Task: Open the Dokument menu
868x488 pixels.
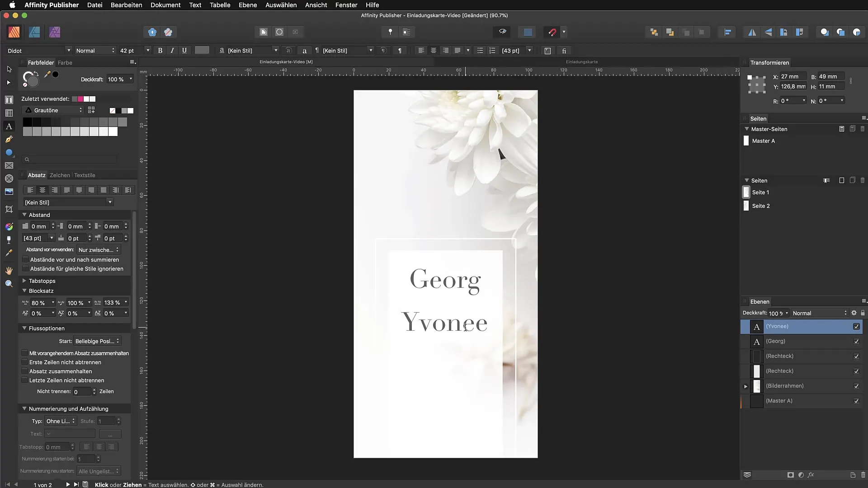Action: (165, 5)
